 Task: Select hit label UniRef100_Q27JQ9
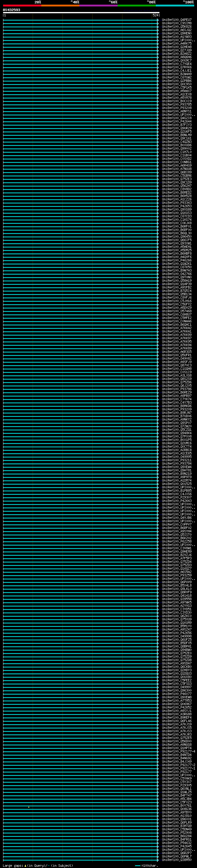point(176,50)
